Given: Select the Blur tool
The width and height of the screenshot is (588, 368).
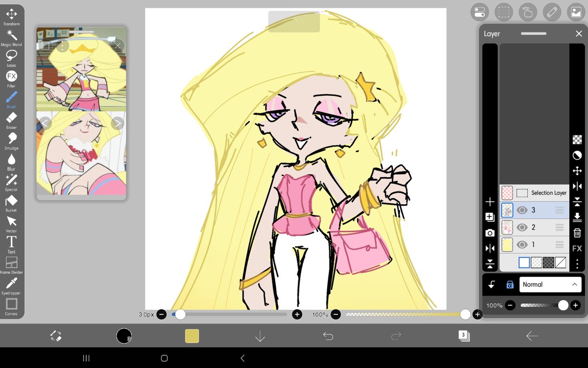Looking at the screenshot, I should [x=11, y=162].
